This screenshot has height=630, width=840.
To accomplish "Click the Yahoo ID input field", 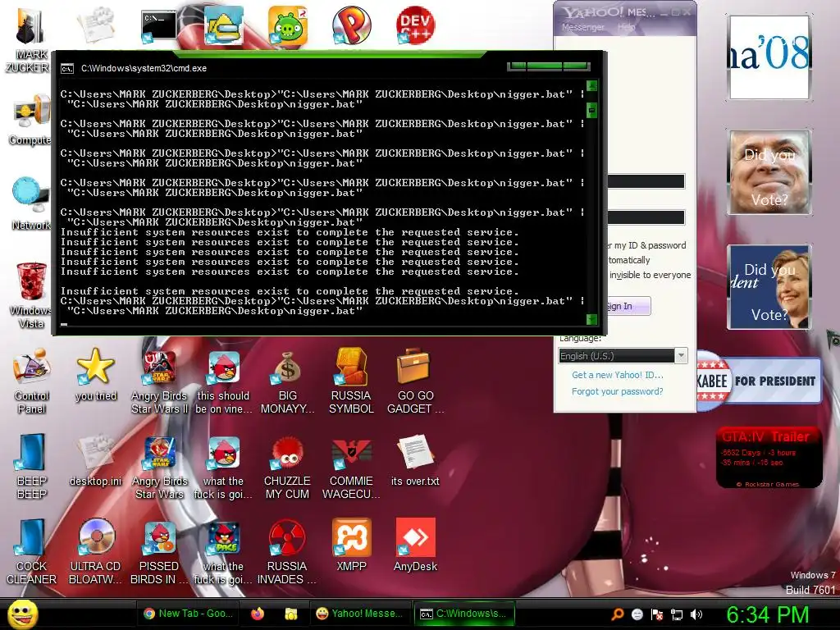I will point(646,181).
